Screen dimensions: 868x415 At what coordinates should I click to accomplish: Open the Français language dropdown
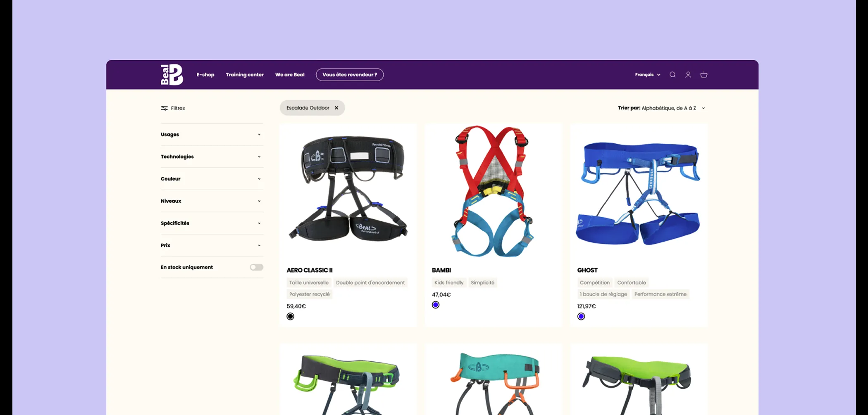click(647, 75)
